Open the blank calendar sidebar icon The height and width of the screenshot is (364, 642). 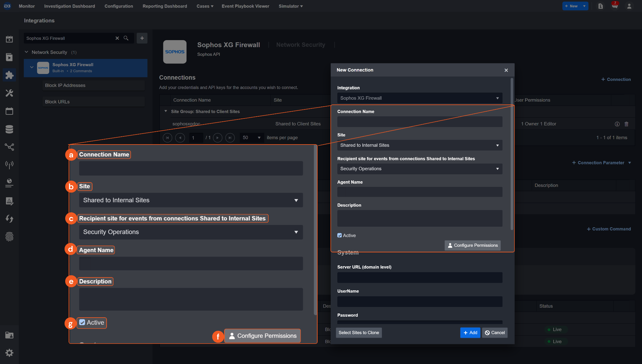(x=9, y=111)
